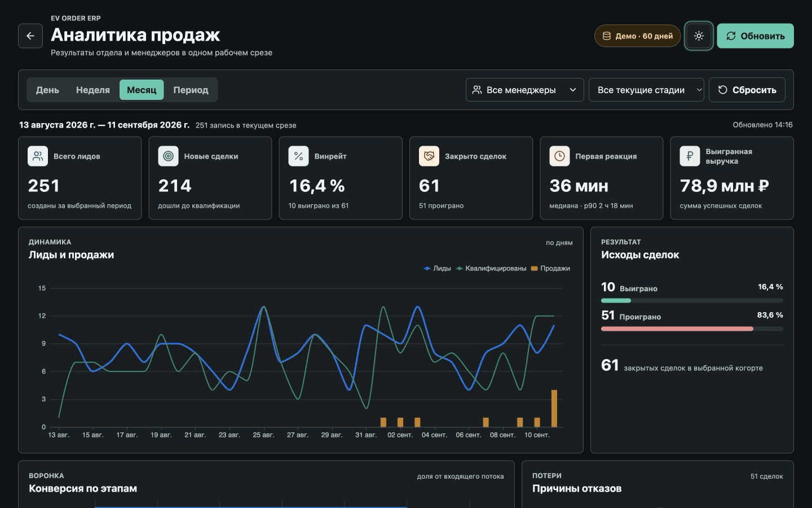Click the people icon inside managers dropdown

tap(477, 90)
